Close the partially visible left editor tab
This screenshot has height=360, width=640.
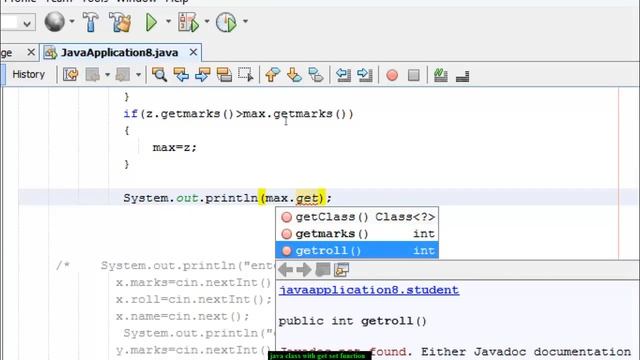[31, 52]
